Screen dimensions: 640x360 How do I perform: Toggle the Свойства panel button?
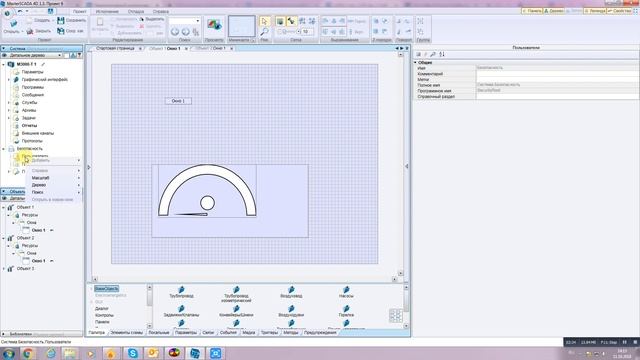[619, 11]
